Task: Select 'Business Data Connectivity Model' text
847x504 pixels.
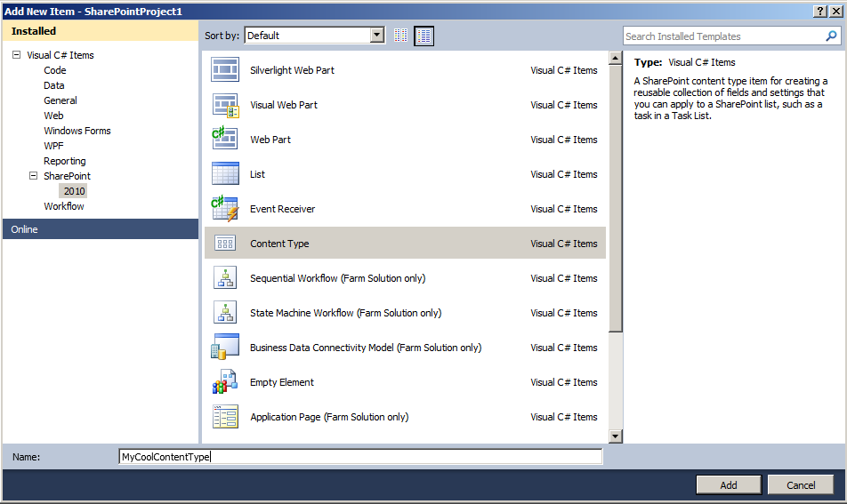Action: (322, 348)
